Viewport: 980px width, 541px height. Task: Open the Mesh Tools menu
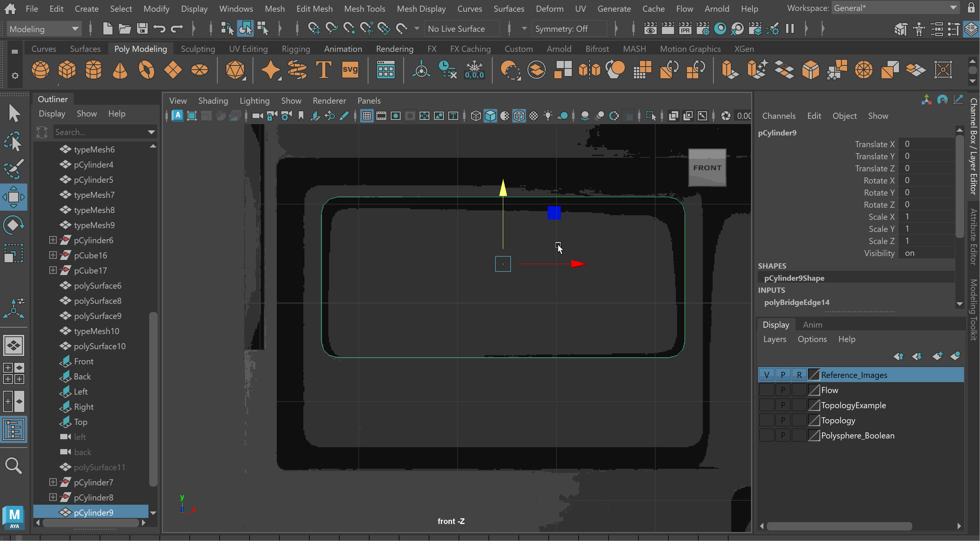pos(364,8)
